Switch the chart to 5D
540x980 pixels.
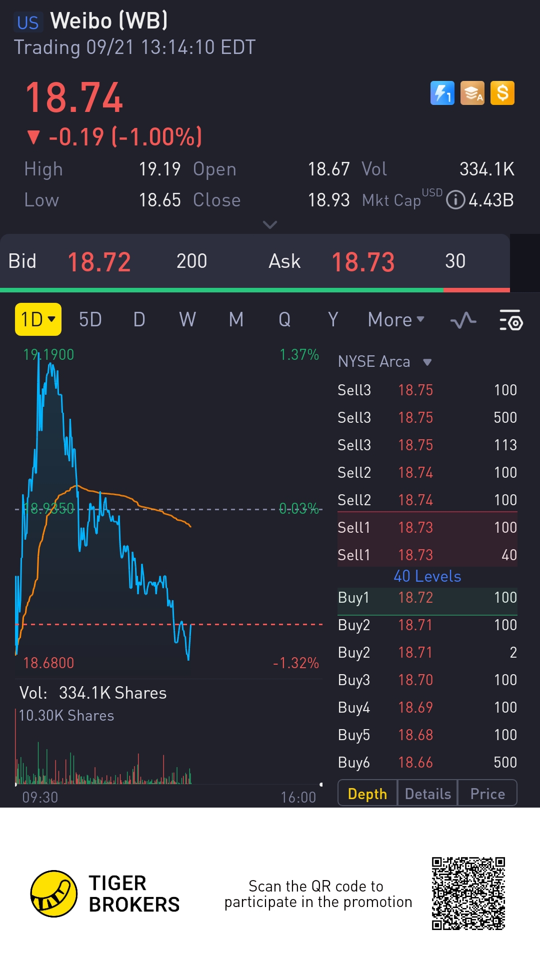click(90, 320)
